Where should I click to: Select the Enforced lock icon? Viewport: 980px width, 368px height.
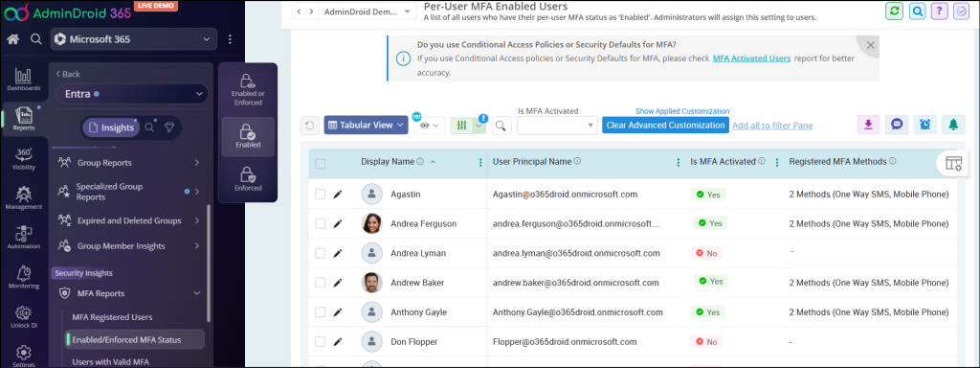tap(248, 179)
